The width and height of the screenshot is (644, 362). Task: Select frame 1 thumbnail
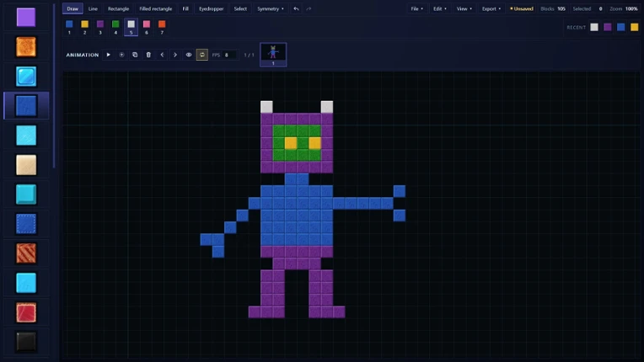click(273, 55)
